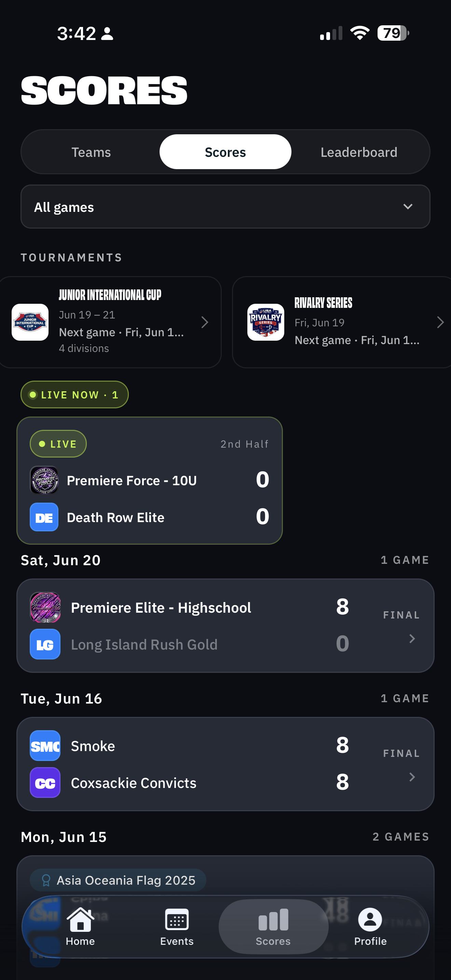451x980 pixels.
Task: Select the Scores segmented tab
Action: tap(225, 152)
